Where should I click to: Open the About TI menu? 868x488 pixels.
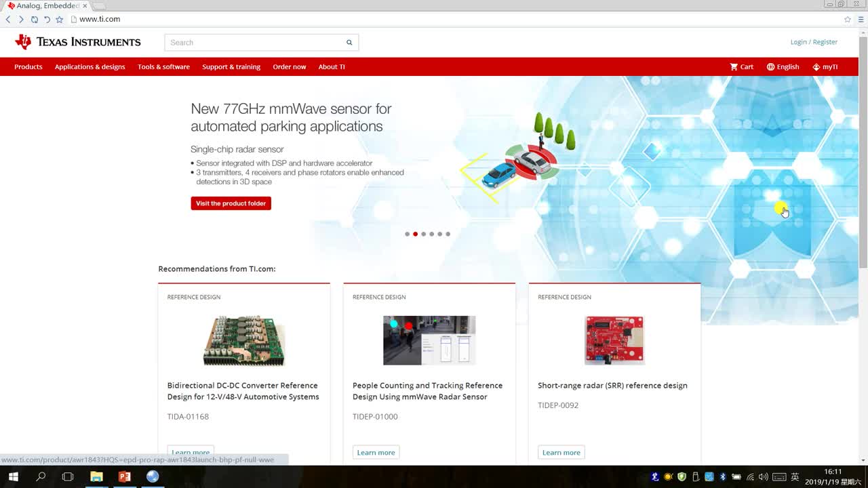332,67
